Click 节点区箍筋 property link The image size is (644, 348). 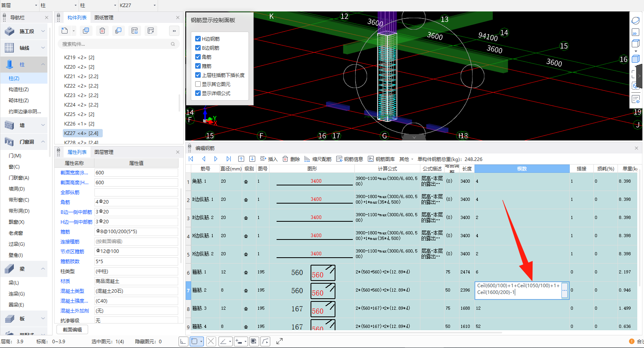click(72, 251)
